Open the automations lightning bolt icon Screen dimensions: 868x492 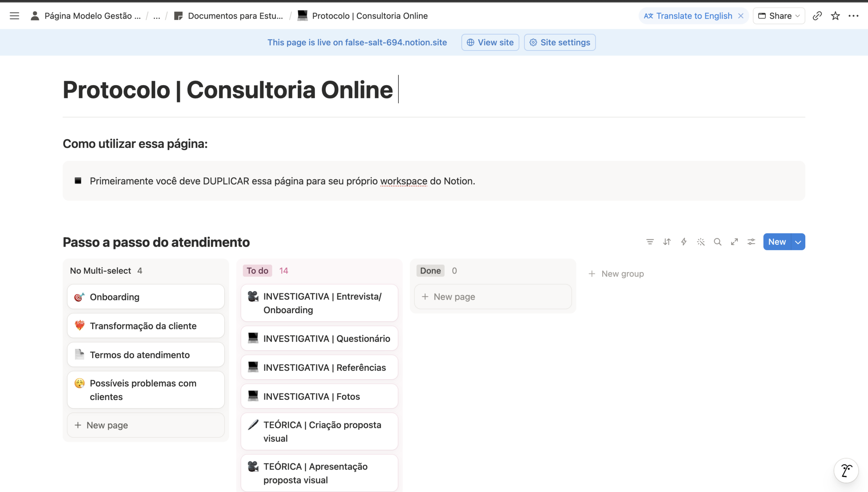[684, 242]
